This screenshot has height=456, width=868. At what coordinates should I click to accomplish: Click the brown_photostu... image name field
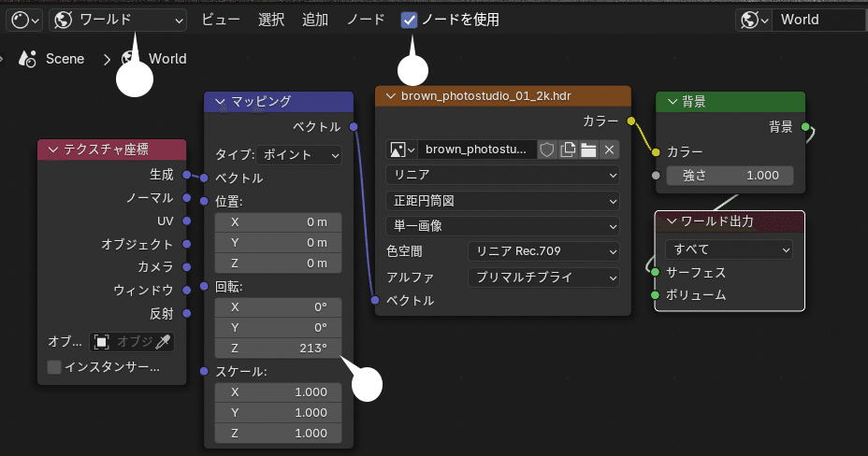[x=477, y=150]
